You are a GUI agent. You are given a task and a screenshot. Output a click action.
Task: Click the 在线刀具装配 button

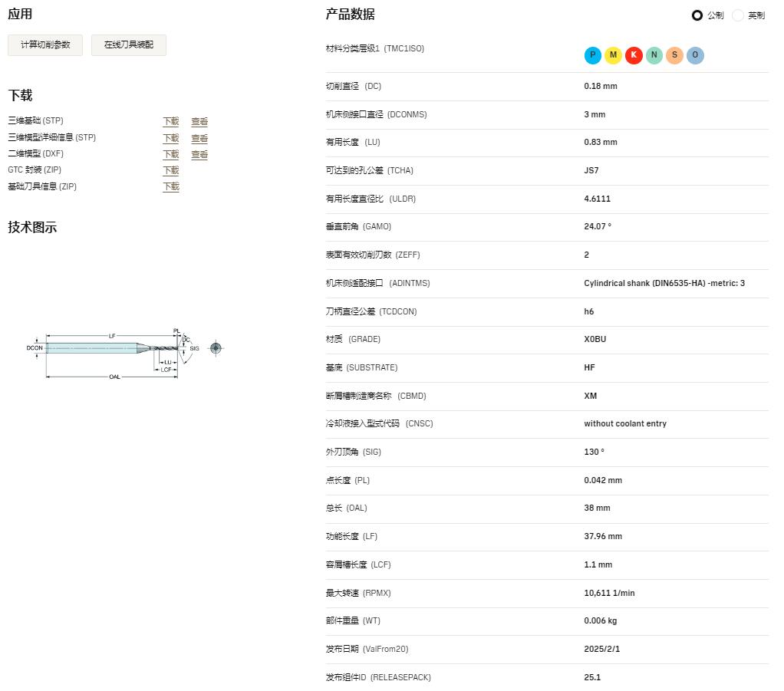click(129, 45)
